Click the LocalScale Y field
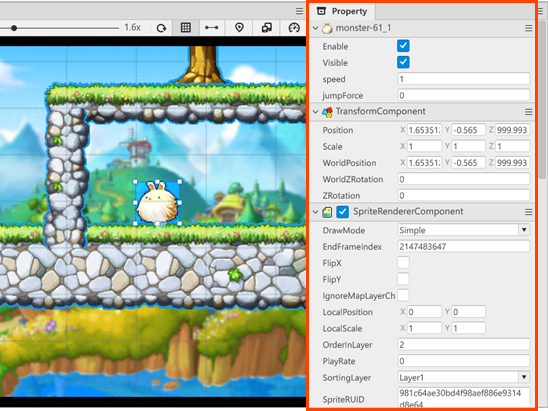The height and width of the screenshot is (411, 548). click(469, 328)
